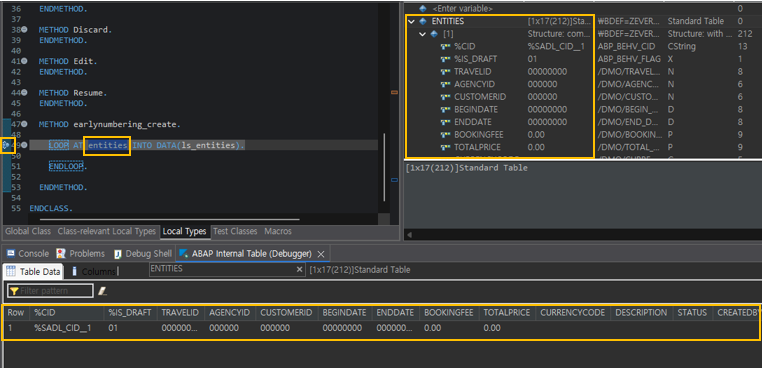Click the Table Data grid icon
Viewport: 762px width, 368px height.
point(11,271)
